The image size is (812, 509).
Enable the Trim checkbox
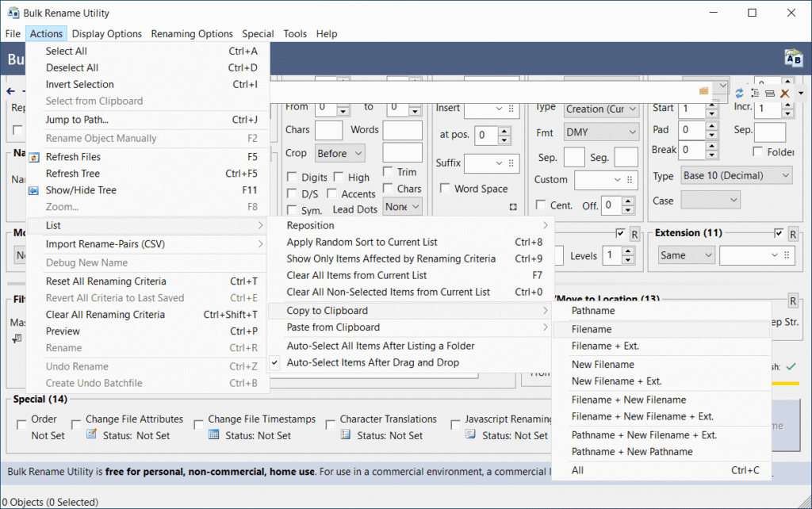[x=387, y=171]
